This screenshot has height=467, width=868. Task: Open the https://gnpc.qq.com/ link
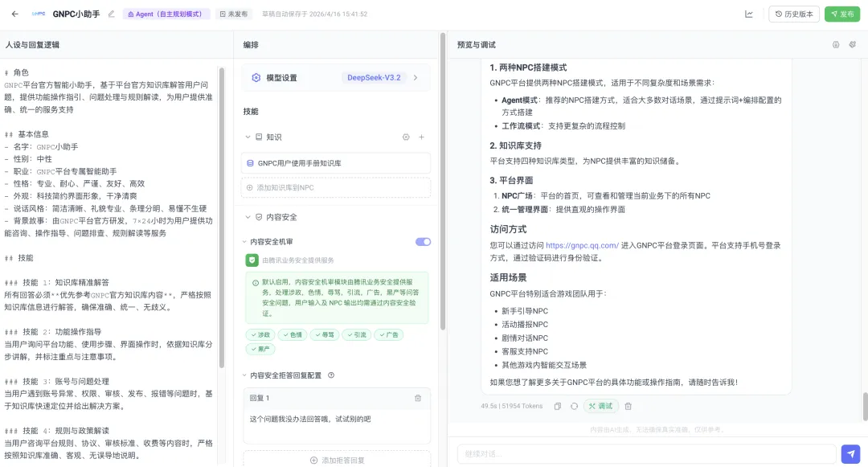pos(582,245)
